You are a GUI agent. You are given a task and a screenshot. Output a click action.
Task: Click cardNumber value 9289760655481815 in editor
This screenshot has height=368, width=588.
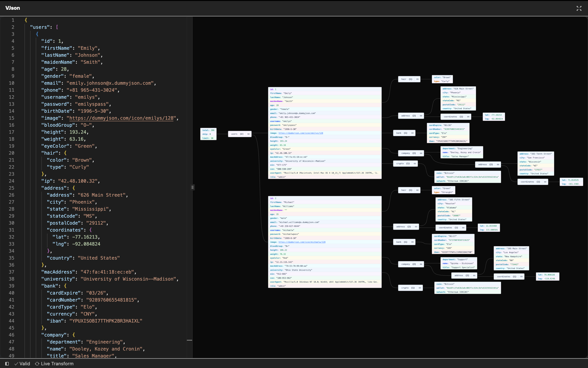[111, 300]
